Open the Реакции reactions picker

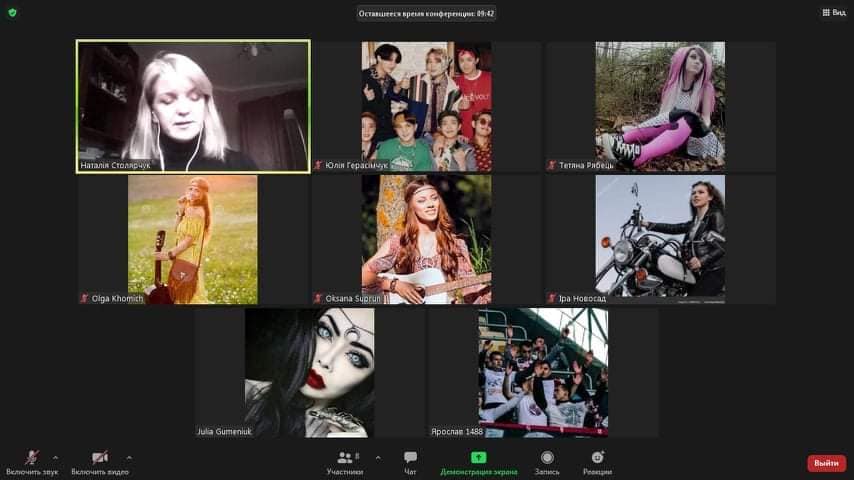[597, 461]
